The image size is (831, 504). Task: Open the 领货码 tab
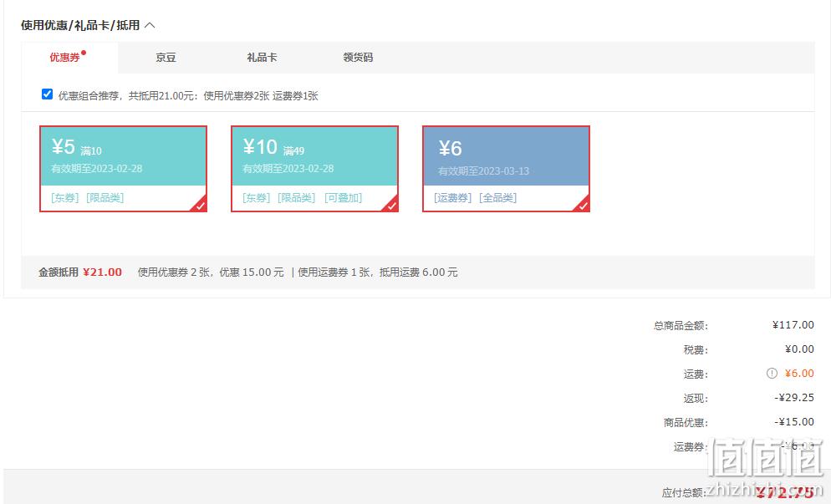(358, 57)
